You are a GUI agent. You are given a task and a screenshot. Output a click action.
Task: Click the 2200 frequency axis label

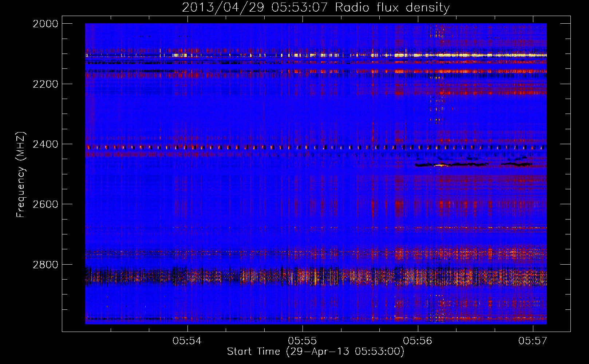coord(45,84)
